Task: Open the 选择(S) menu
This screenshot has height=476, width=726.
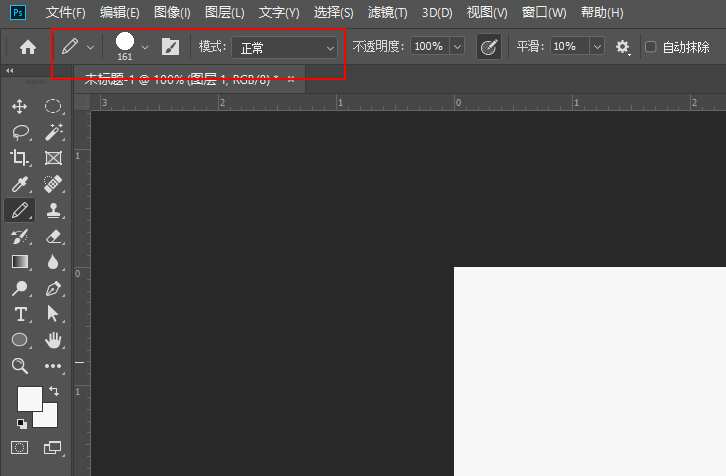Action: [333, 13]
